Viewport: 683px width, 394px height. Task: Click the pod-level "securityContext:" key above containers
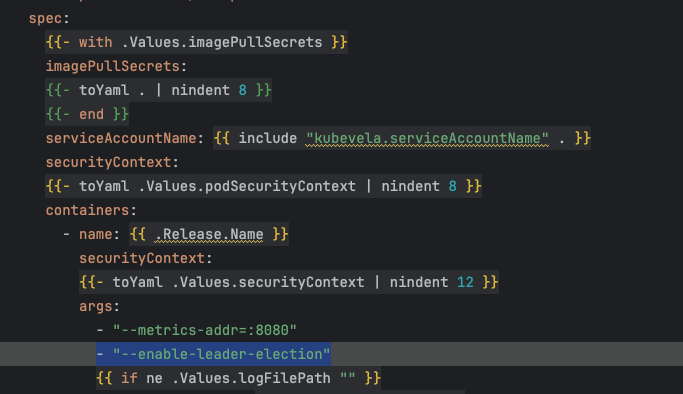pyautogui.click(x=112, y=162)
